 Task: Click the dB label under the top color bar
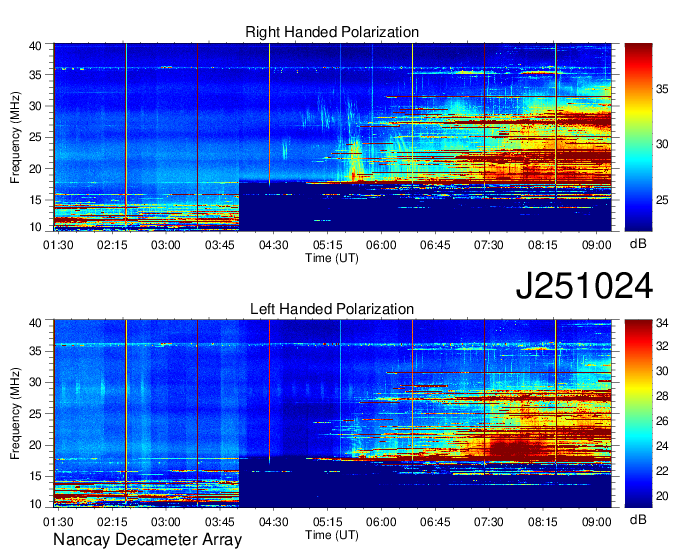click(637, 243)
